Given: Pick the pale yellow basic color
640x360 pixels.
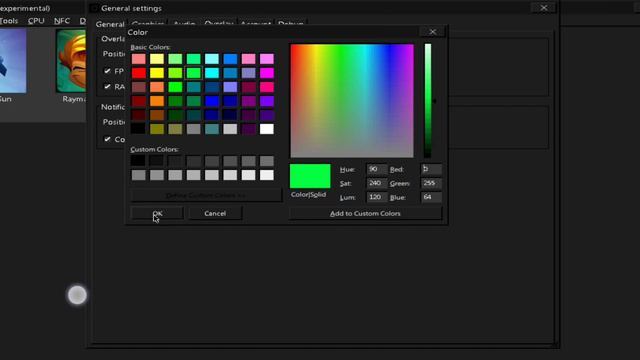Looking at the screenshot, I should (157, 59).
